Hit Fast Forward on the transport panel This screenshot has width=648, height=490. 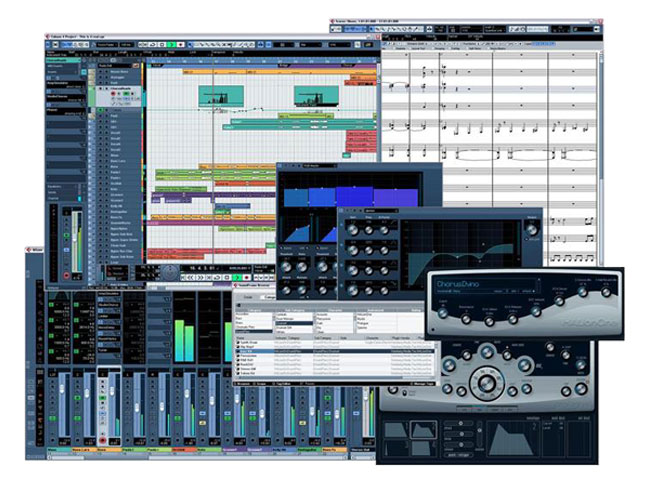(200, 277)
